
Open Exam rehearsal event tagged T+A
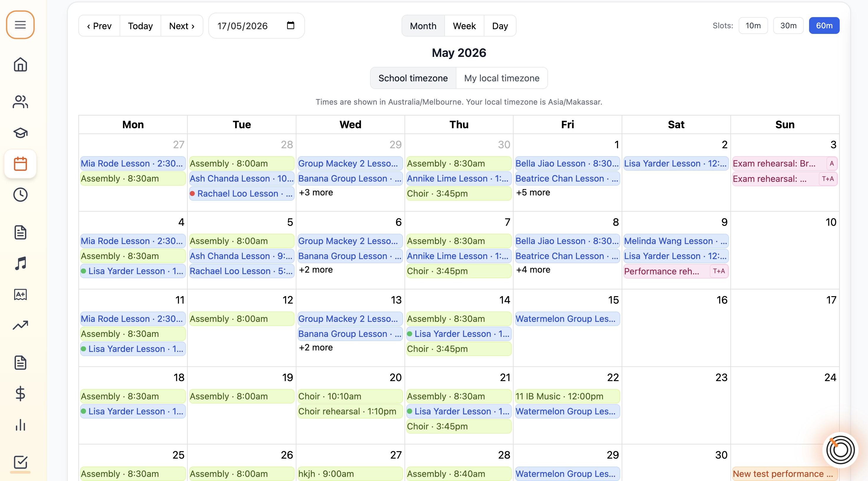tap(784, 179)
